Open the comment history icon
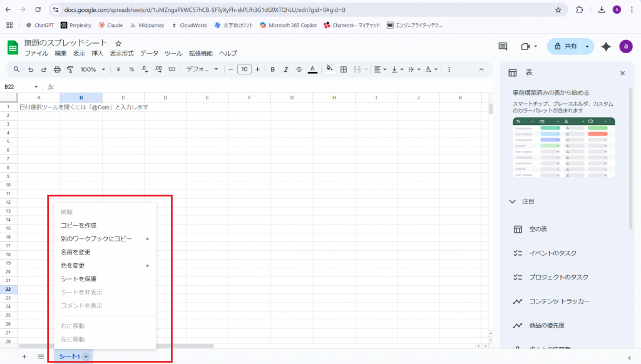The image size is (641, 364). [x=502, y=47]
